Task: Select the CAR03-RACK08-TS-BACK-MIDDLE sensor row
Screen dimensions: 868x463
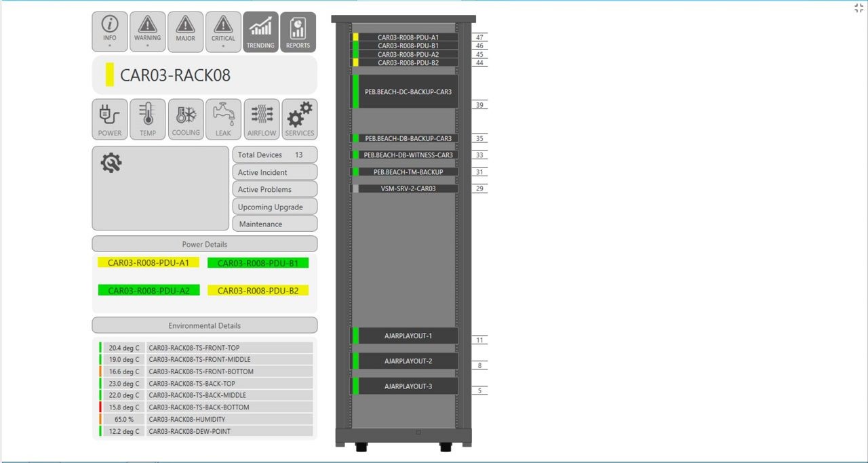Action: coord(206,395)
